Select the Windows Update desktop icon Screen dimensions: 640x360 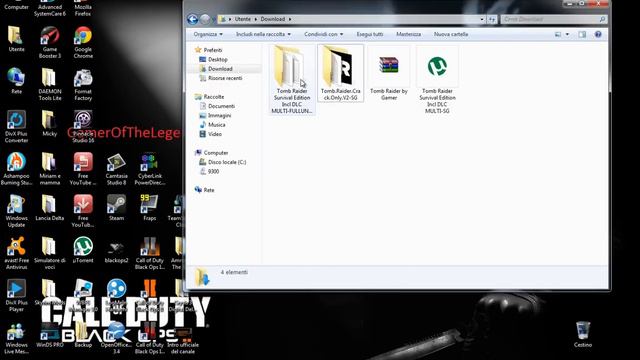(16, 211)
